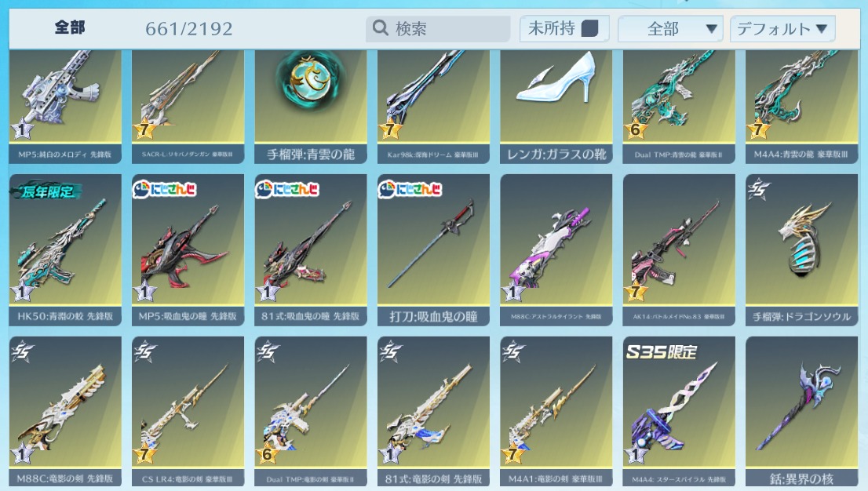Select the M88C:竜影の剣 先鋒版 weapon
The height and width of the screenshot is (491, 868).
(65, 412)
